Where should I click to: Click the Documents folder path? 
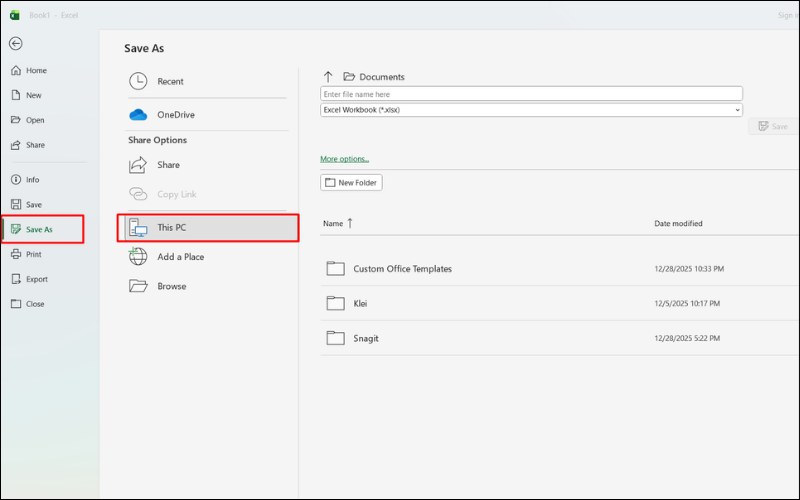(x=374, y=77)
